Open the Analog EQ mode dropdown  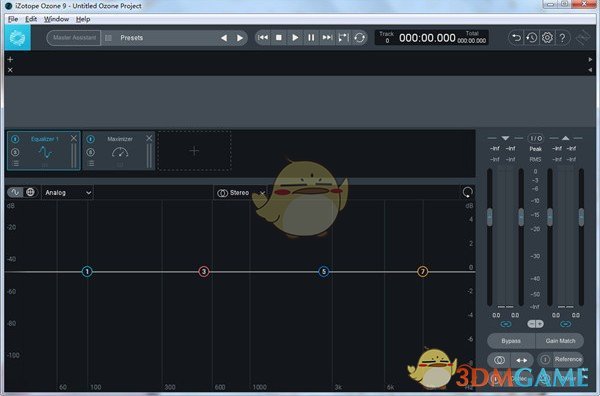point(67,192)
